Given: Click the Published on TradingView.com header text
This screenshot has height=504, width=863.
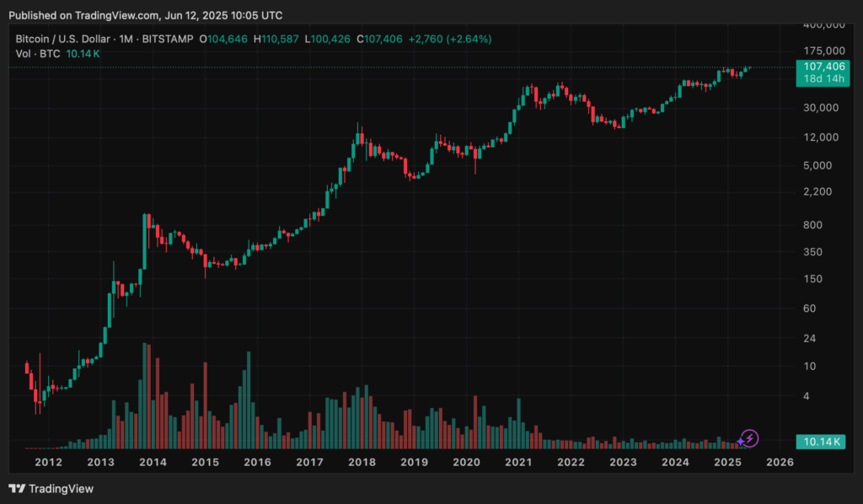Looking at the screenshot, I should point(145,15).
